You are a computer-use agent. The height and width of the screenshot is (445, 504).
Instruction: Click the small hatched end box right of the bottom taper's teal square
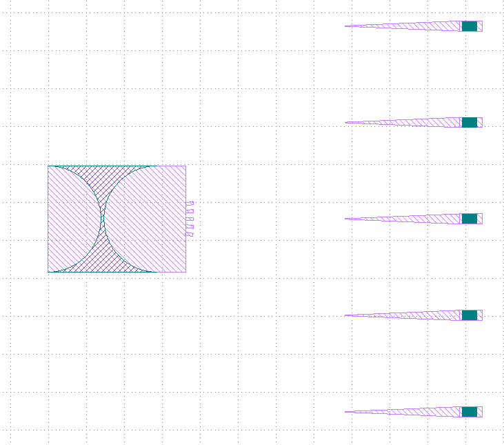[x=480, y=412]
